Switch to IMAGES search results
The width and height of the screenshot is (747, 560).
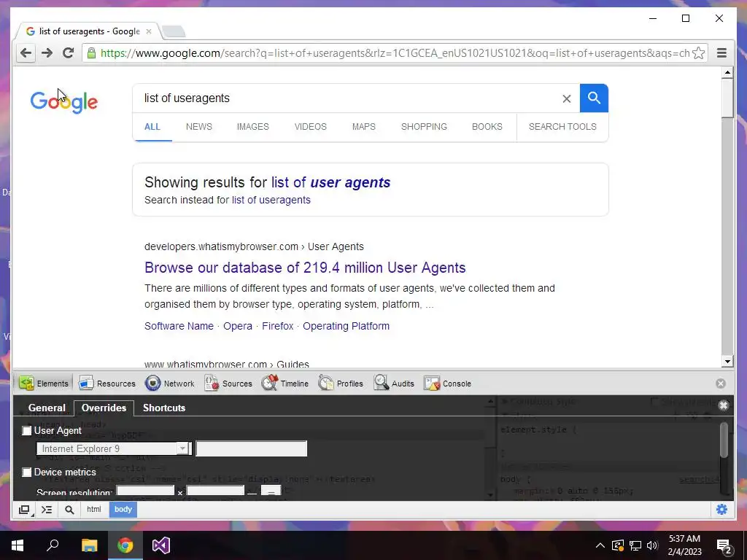coord(252,127)
